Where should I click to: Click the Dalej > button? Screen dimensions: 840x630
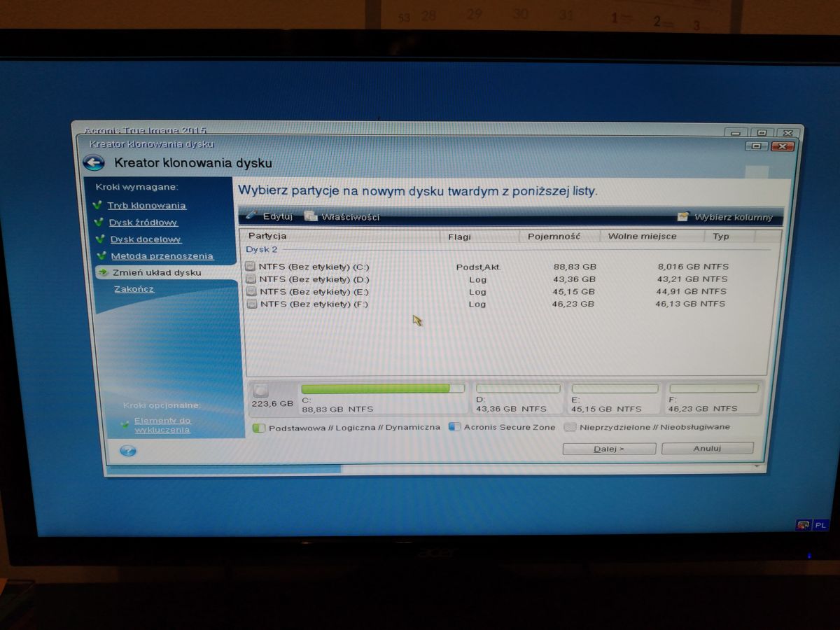click(609, 449)
